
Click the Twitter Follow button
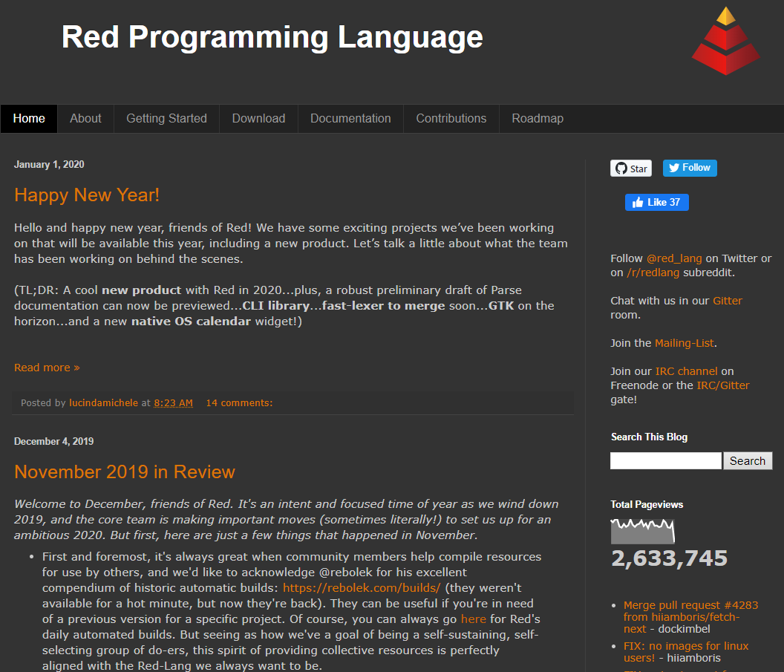pos(690,168)
